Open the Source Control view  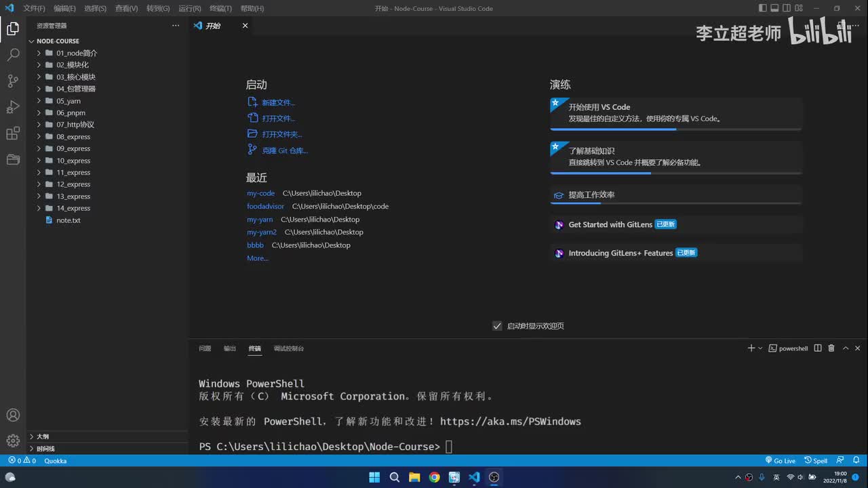[13, 81]
